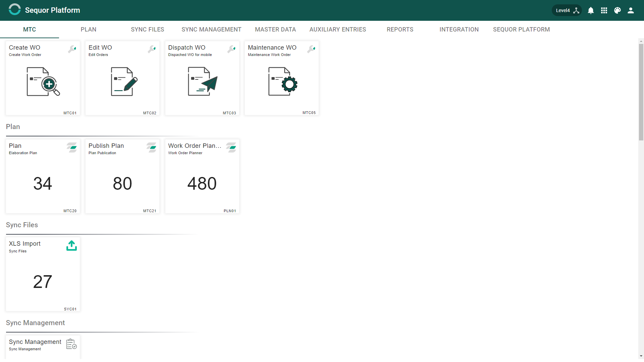644x362 pixels.
Task: Open the user account menu
Action: pos(631,10)
